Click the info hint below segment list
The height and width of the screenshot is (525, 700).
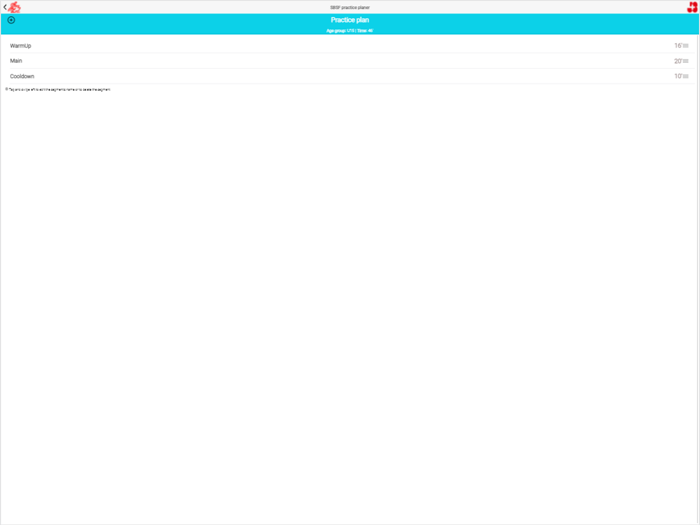[x=58, y=89]
